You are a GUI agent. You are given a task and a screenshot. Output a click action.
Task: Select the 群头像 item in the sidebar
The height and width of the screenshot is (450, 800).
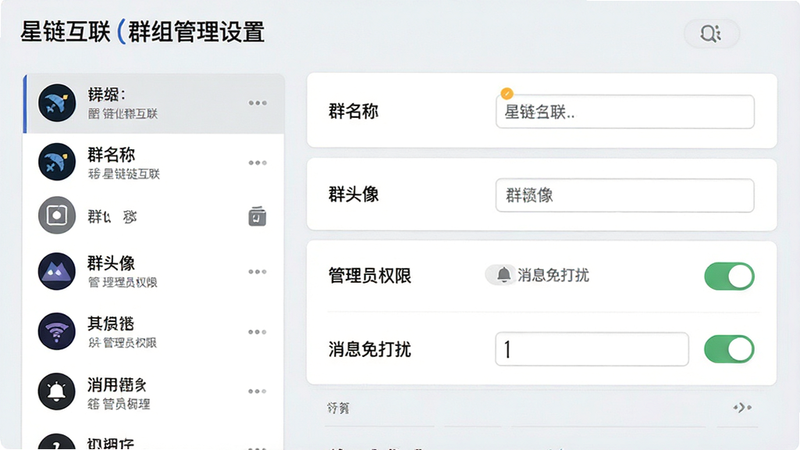point(154,271)
